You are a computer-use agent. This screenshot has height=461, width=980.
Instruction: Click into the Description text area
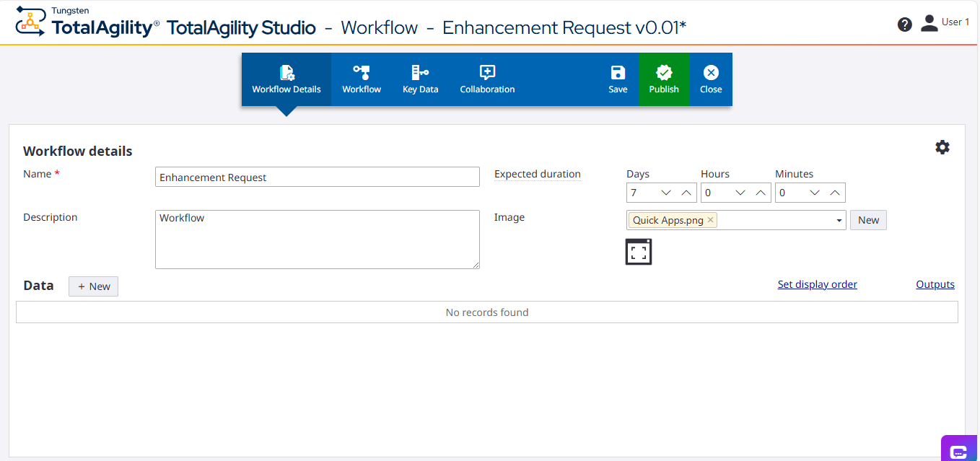click(x=318, y=240)
